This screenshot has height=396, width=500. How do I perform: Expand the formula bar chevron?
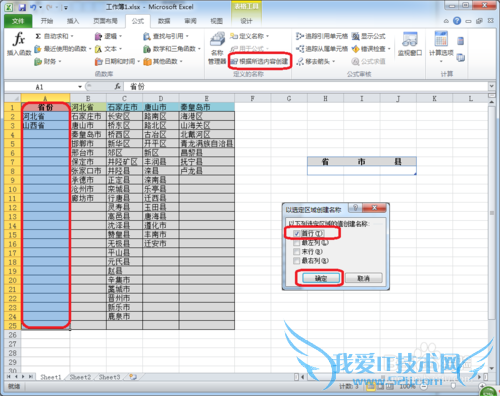pyautogui.click(x=491, y=86)
